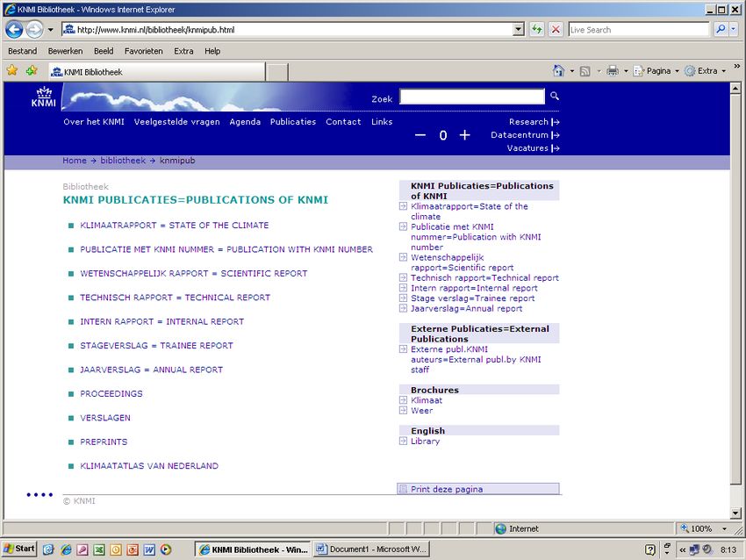Click the page scrollbar up arrow

click(x=735, y=88)
